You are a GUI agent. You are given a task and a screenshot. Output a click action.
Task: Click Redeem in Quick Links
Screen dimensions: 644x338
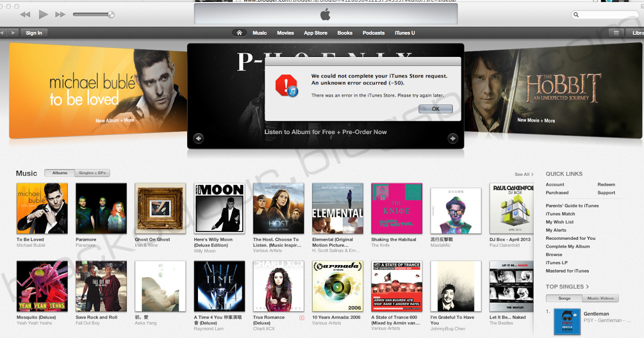tap(606, 185)
